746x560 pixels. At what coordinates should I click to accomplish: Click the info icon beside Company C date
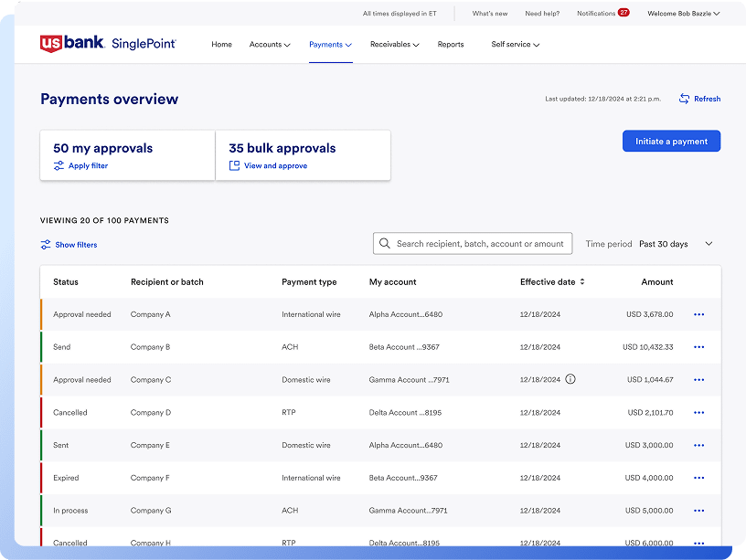click(x=570, y=379)
